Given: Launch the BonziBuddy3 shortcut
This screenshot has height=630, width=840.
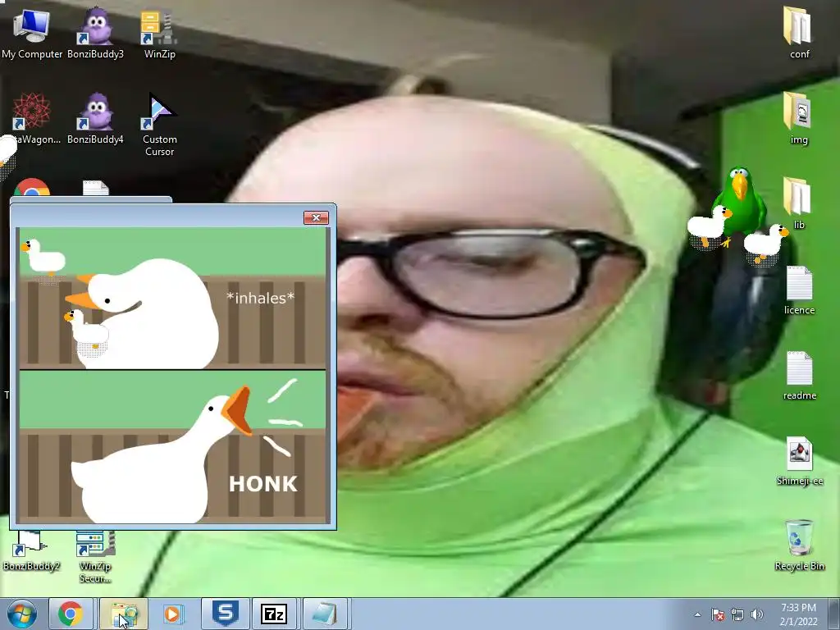Looking at the screenshot, I should [x=95, y=32].
